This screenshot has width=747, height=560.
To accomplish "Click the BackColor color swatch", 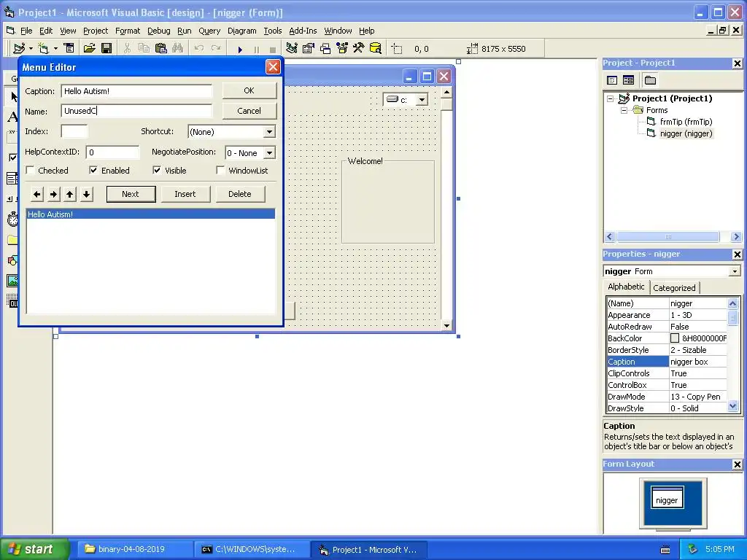I will [675, 338].
